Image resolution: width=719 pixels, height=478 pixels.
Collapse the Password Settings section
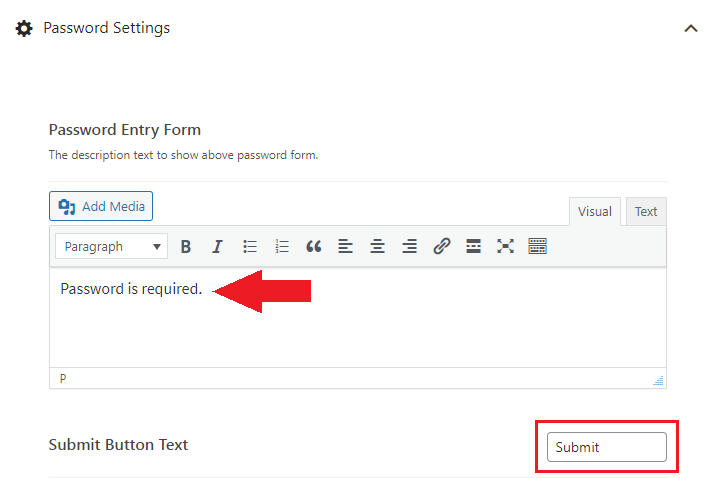(691, 28)
